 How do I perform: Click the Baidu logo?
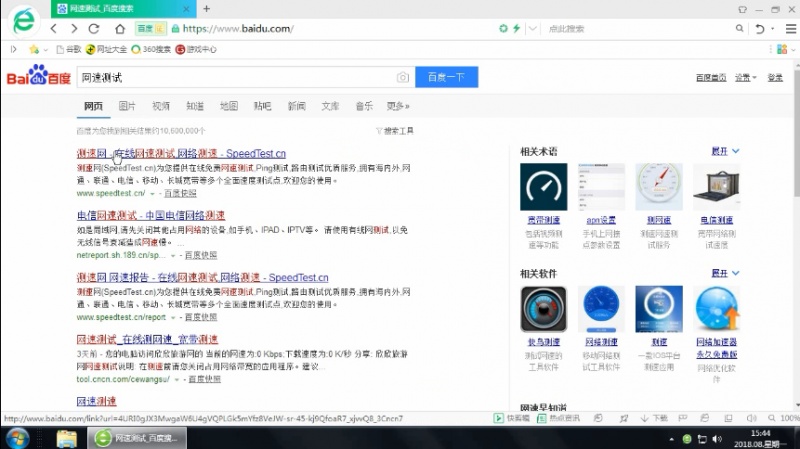(x=39, y=76)
